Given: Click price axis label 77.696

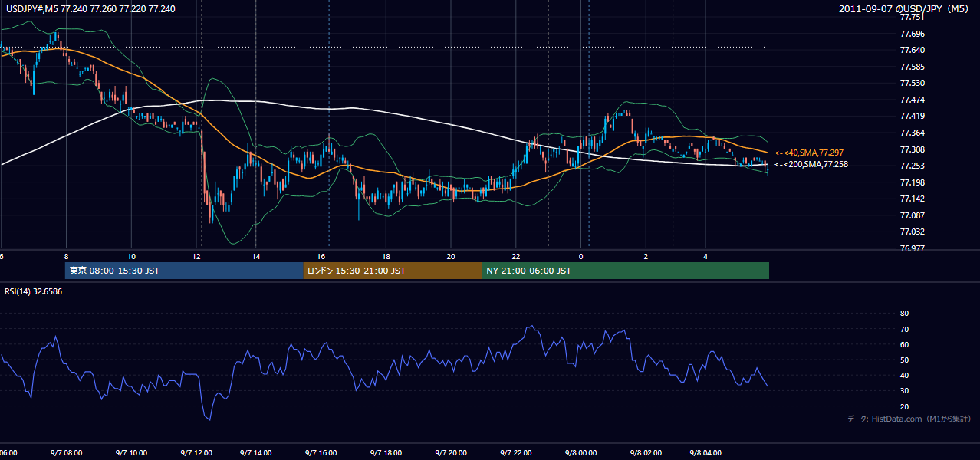Looking at the screenshot, I should point(913,34).
